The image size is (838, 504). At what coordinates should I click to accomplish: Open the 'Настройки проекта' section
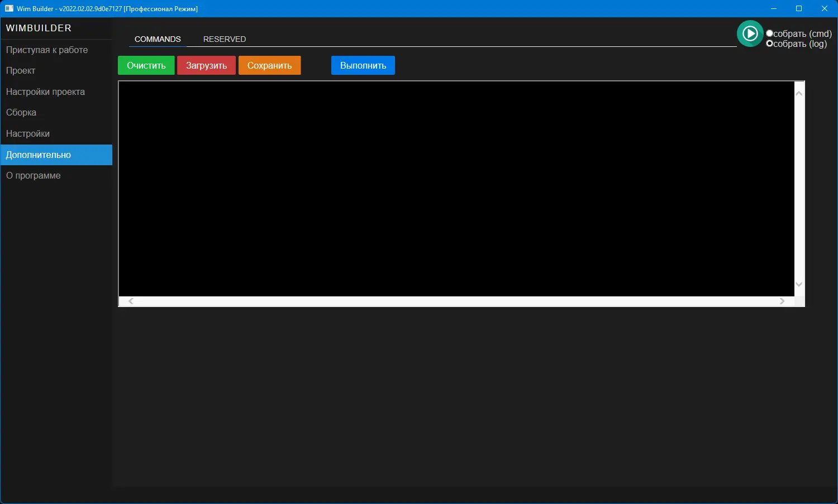point(45,92)
